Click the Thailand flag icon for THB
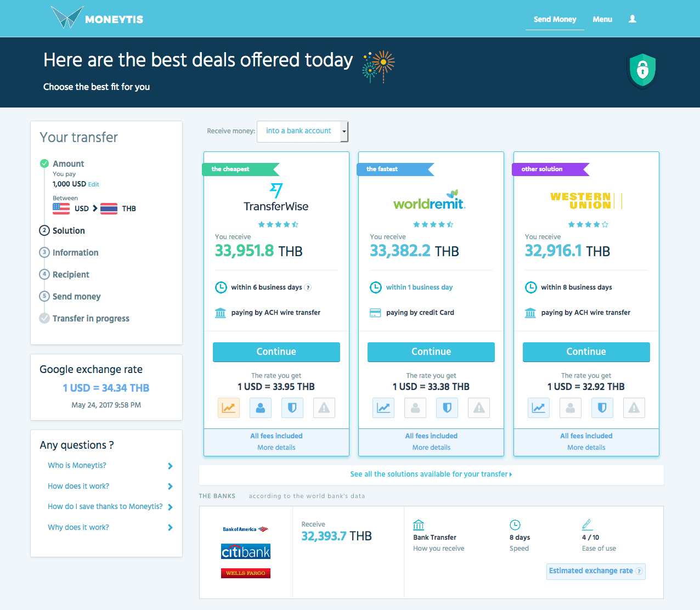Image resolution: width=700 pixels, height=610 pixels. tap(109, 208)
